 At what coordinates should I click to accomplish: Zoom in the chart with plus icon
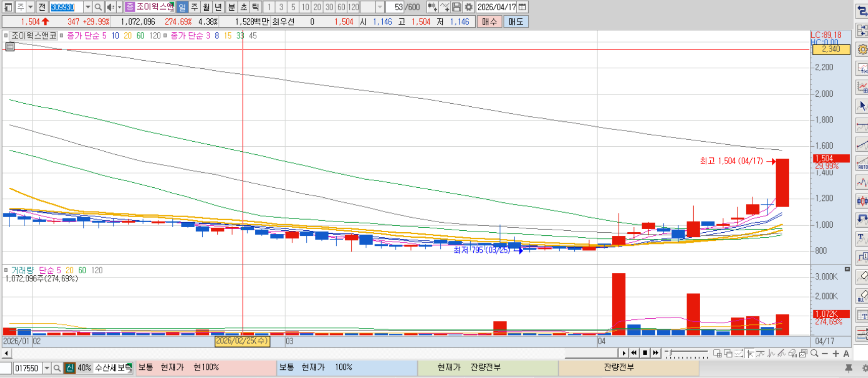click(836, 354)
